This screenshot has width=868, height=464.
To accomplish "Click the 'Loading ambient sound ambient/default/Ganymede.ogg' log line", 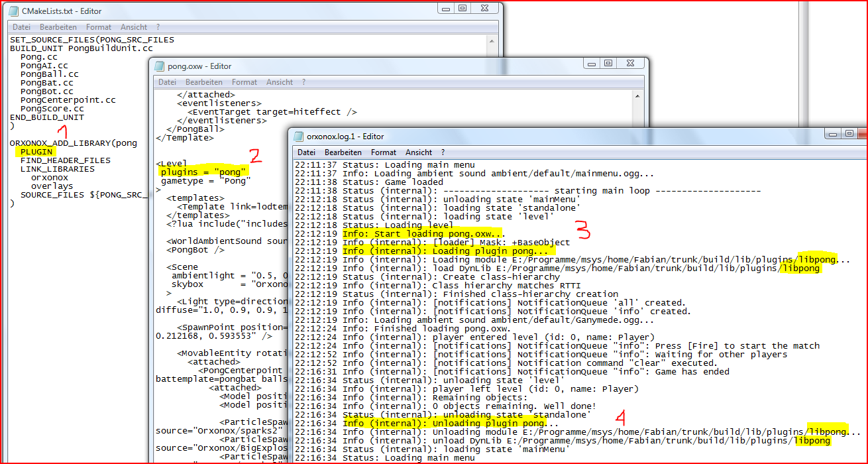I will click(474, 320).
